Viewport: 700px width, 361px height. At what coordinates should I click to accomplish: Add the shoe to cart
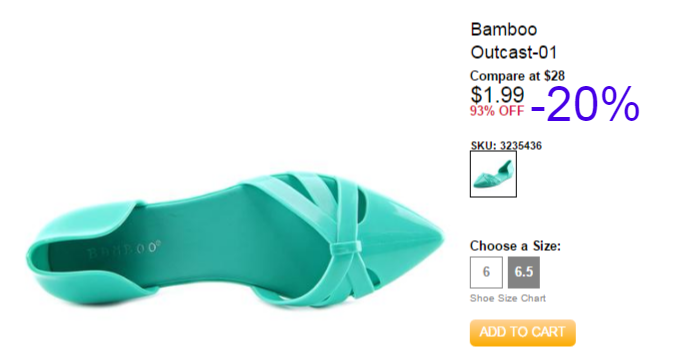click(x=522, y=332)
